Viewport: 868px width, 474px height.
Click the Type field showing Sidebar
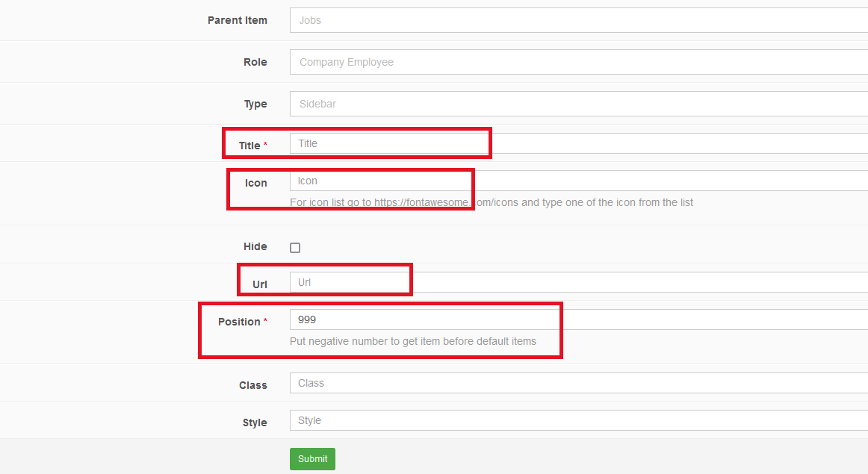(x=523, y=104)
